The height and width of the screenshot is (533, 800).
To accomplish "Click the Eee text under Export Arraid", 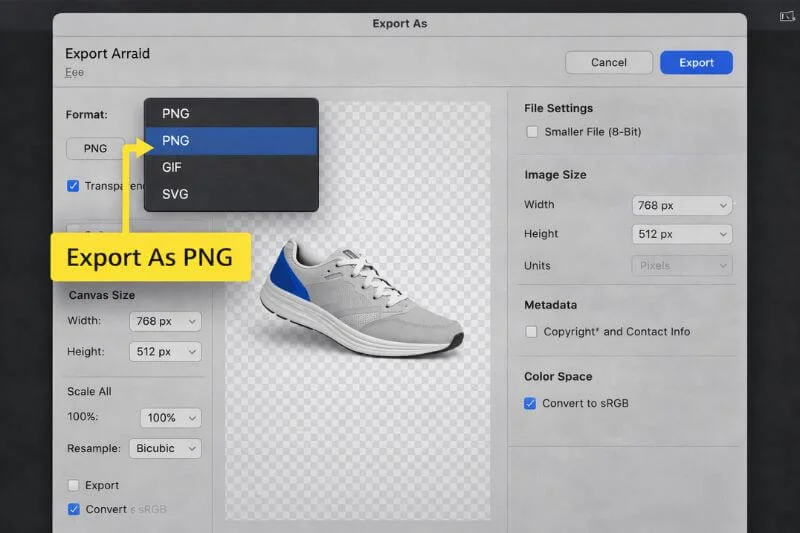I will click(74, 72).
